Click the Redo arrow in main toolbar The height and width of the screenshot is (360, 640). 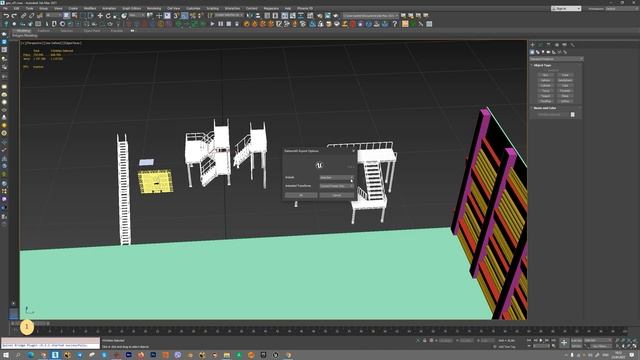point(14,16)
